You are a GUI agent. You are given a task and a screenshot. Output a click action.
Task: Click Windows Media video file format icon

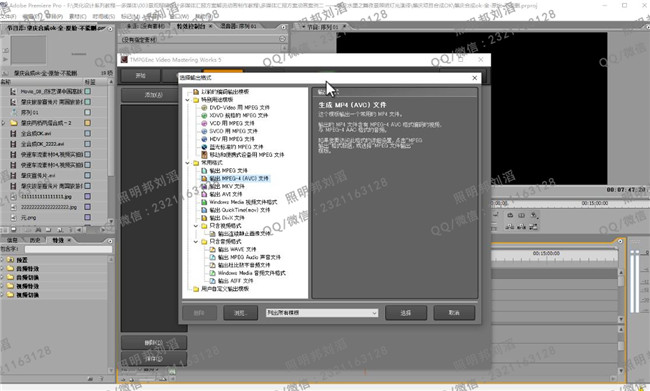(x=204, y=202)
